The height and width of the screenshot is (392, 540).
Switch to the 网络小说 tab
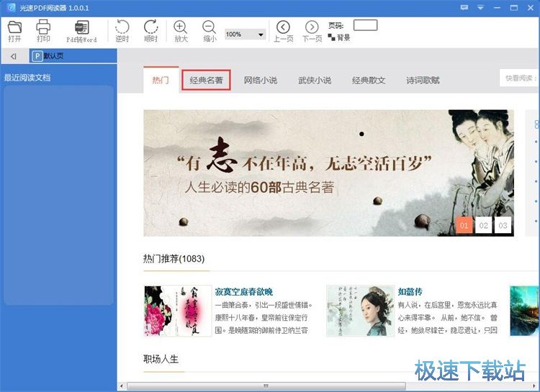(x=261, y=80)
